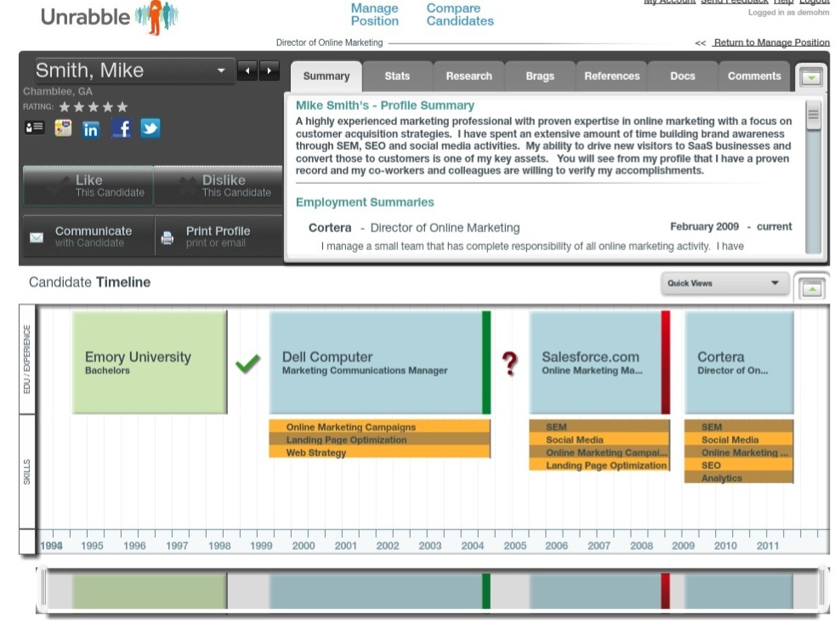The height and width of the screenshot is (621, 840).
Task: Open the candidate's Twitter profile
Action: point(150,128)
